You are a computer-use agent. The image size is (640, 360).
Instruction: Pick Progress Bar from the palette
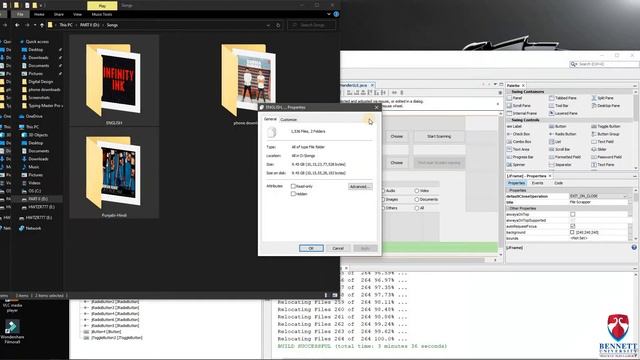coord(520,157)
